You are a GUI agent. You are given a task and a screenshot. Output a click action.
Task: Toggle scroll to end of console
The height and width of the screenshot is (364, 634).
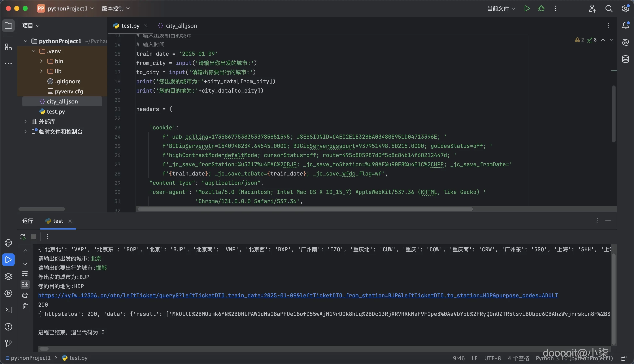coord(25,284)
